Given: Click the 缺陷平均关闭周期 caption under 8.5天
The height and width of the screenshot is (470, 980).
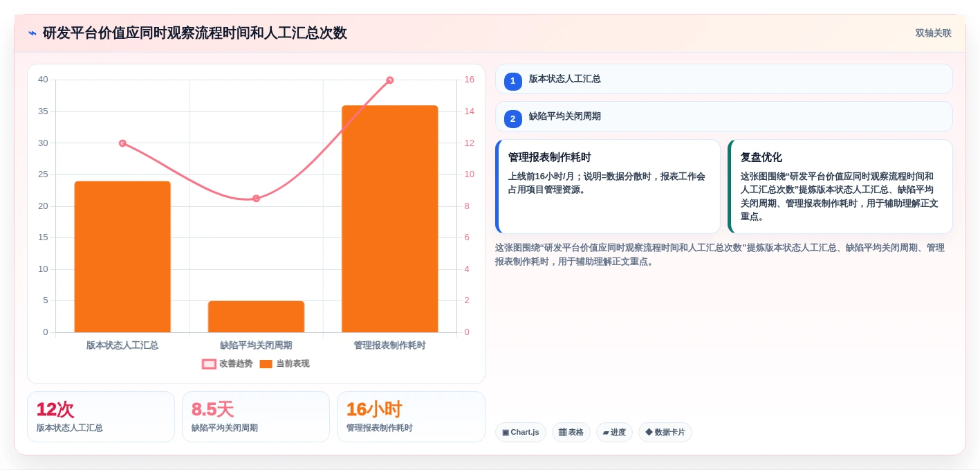Looking at the screenshot, I should point(225,428).
